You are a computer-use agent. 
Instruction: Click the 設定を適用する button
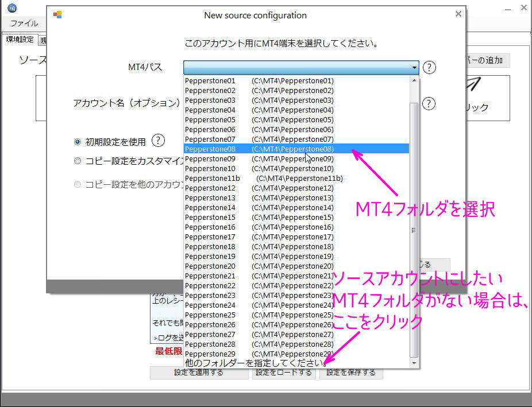click(198, 372)
